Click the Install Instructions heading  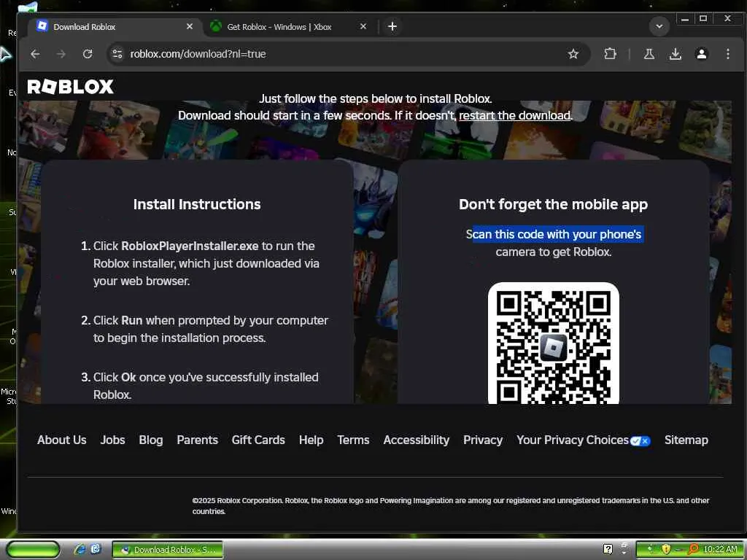(197, 204)
